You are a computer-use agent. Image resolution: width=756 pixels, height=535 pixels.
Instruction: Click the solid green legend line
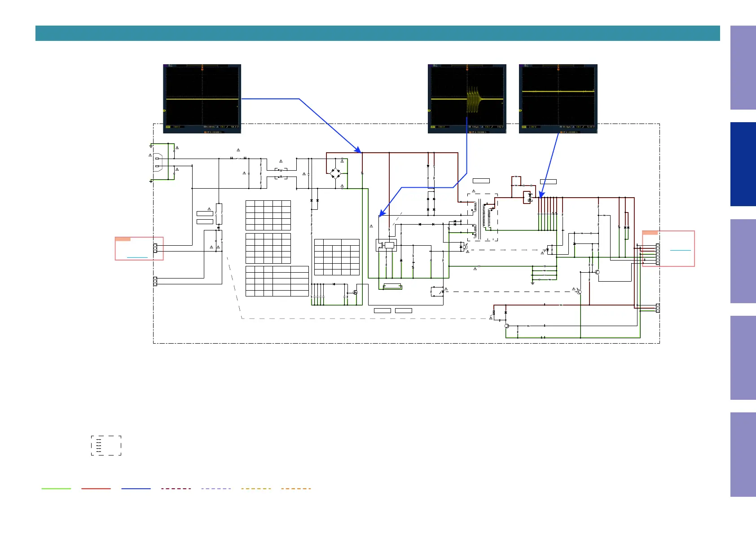pyautogui.click(x=56, y=488)
